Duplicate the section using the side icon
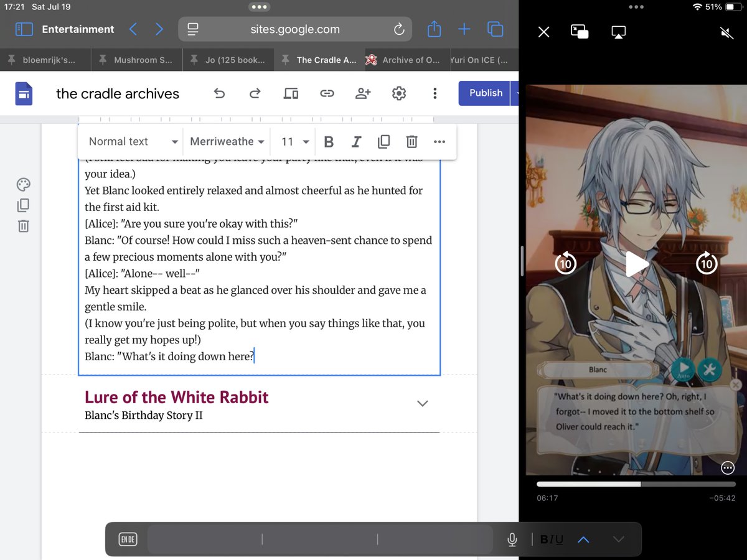Screen dimensions: 747x560 coord(23,205)
